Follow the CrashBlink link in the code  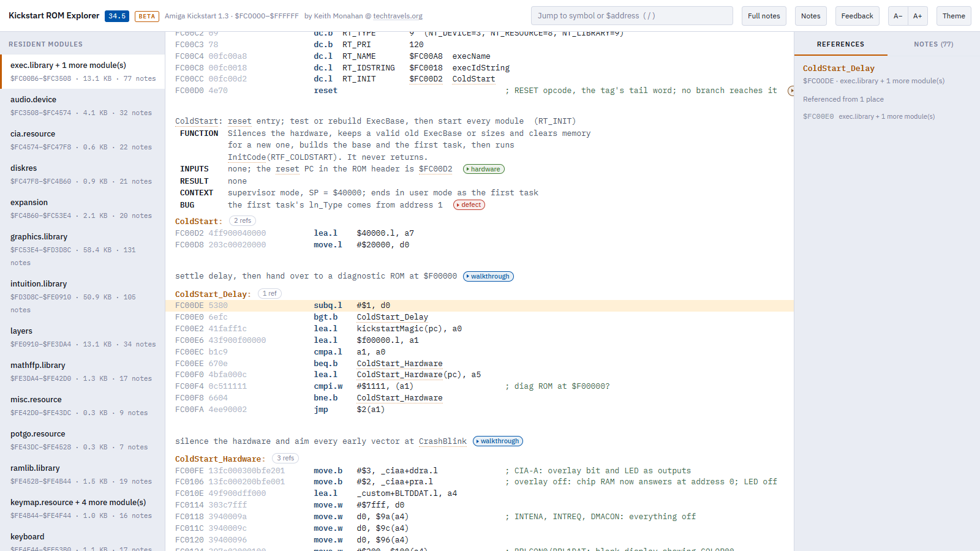click(x=442, y=441)
